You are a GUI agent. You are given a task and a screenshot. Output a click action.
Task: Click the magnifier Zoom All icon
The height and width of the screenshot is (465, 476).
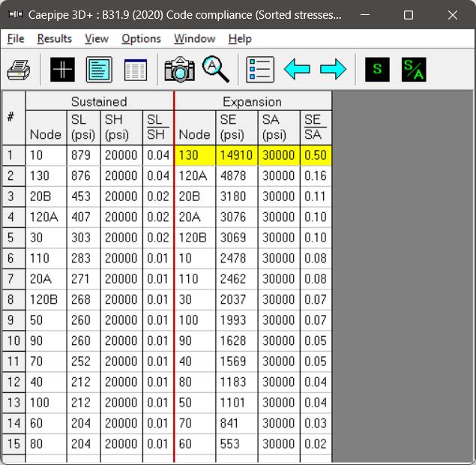[215, 70]
